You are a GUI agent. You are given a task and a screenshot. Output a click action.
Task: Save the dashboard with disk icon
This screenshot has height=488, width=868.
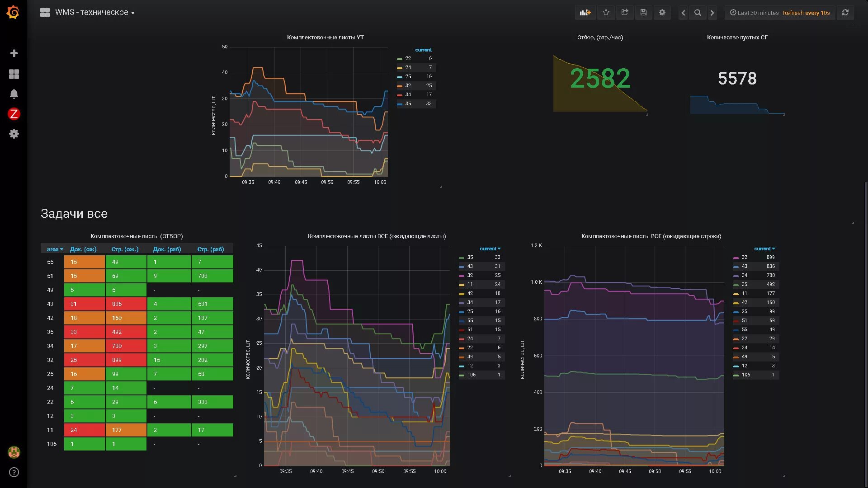pos(643,13)
